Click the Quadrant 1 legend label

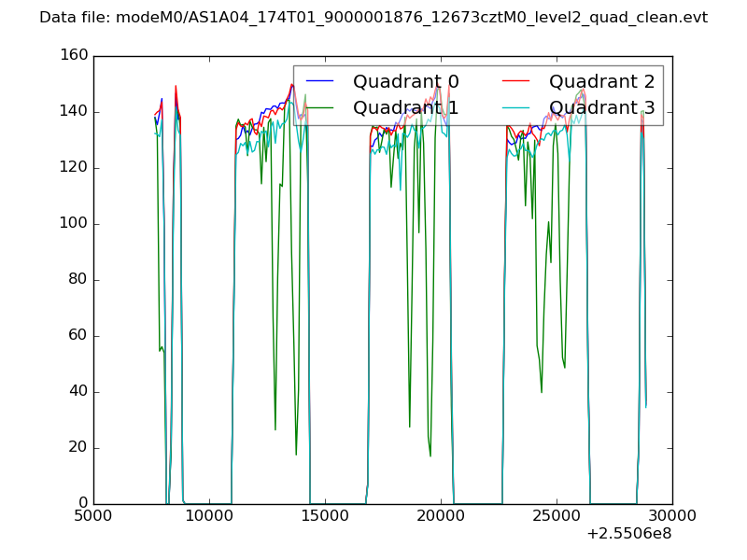[405, 108]
